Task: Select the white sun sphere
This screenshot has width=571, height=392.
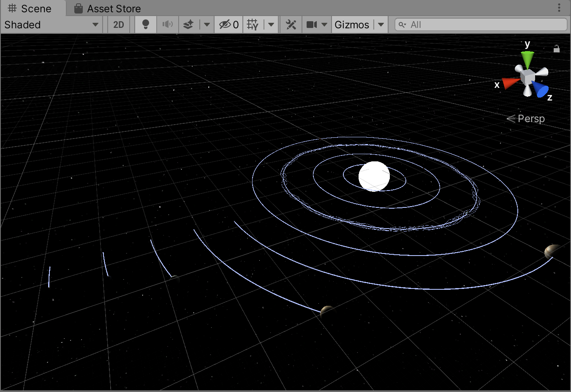Action: coord(374,176)
